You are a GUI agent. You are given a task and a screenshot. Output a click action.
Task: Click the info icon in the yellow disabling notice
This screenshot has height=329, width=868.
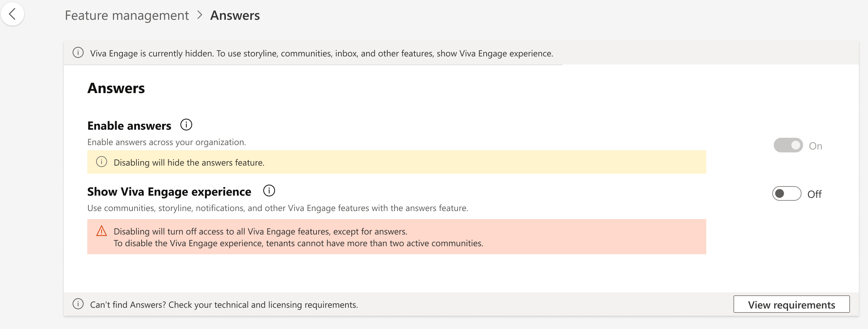click(102, 162)
